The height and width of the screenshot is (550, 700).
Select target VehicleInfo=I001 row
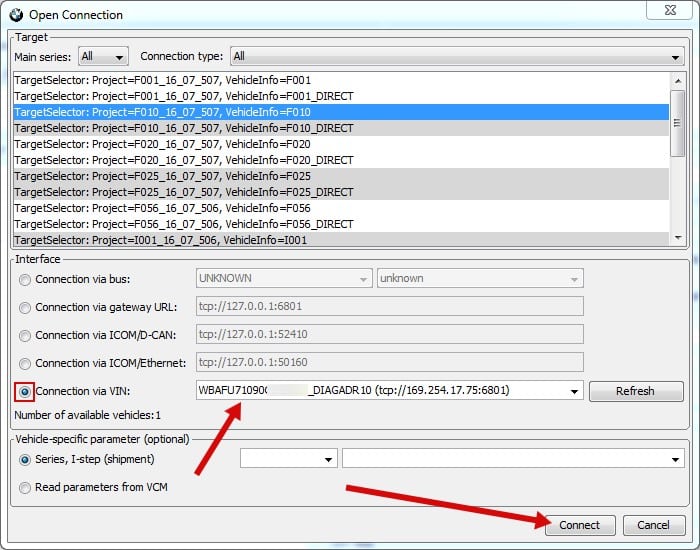tap(341, 240)
